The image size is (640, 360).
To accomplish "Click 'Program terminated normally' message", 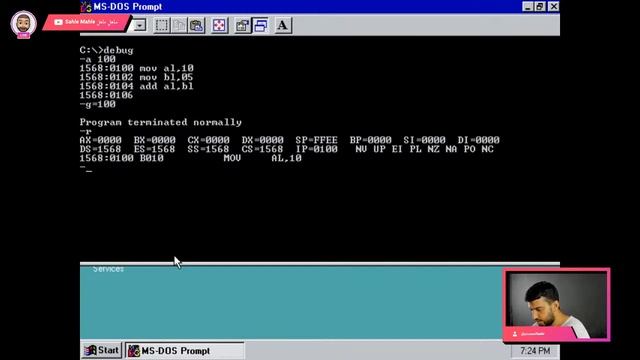I will click(161, 122).
